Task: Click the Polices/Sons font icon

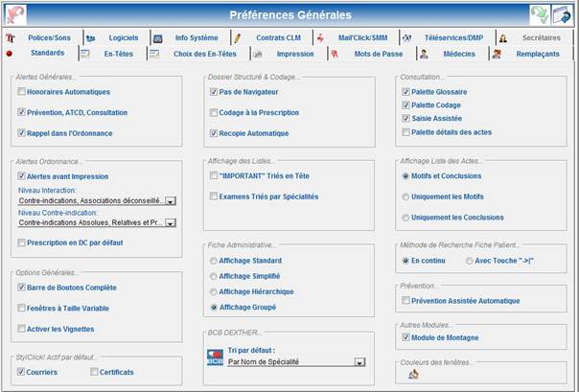Action: click(11, 38)
